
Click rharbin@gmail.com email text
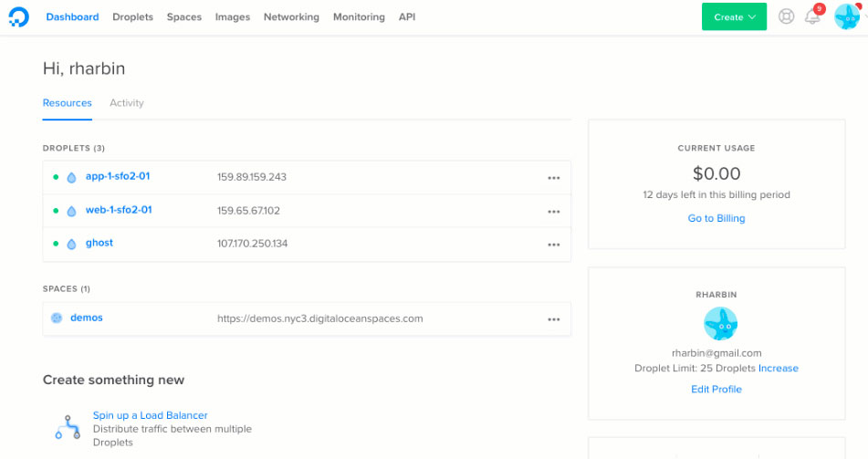(716, 353)
